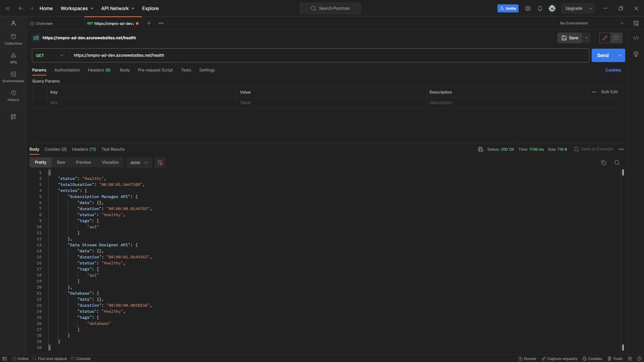Screen dimensions: 644x362
Task: Open the Console in status bar
Action: pyautogui.click(x=81, y=359)
